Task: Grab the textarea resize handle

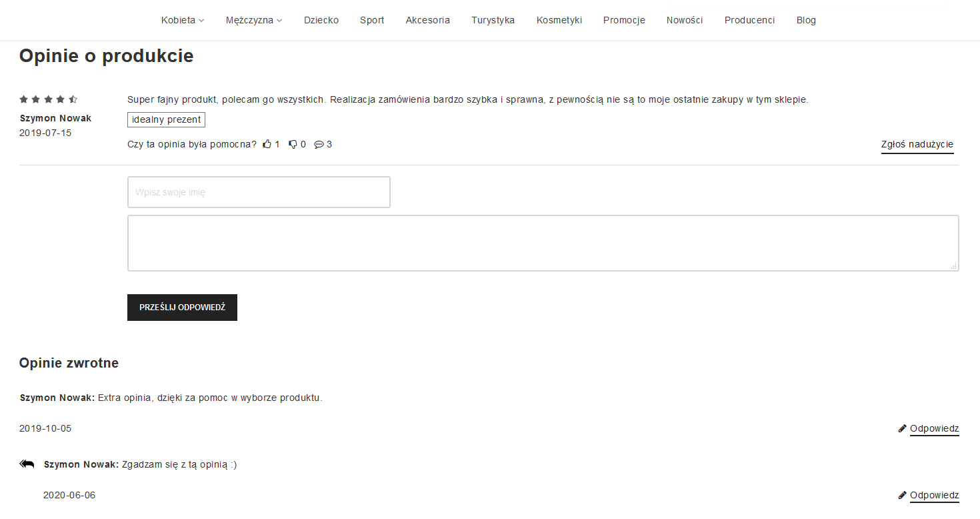Action: (x=954, y=266)
